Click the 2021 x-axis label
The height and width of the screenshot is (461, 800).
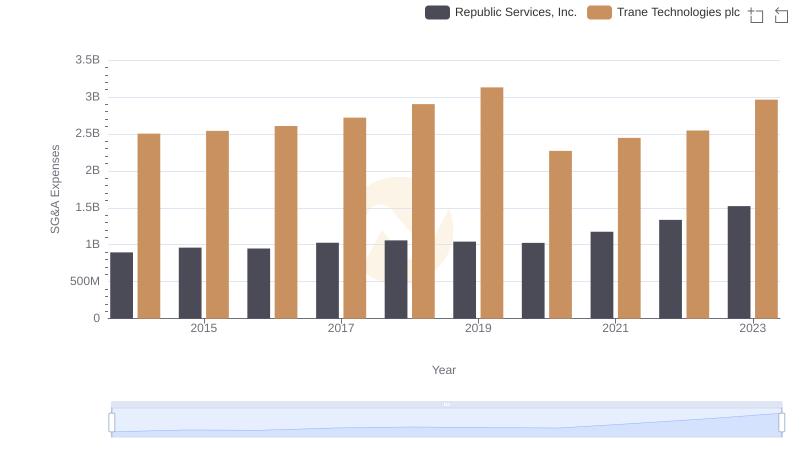[615, 328]
